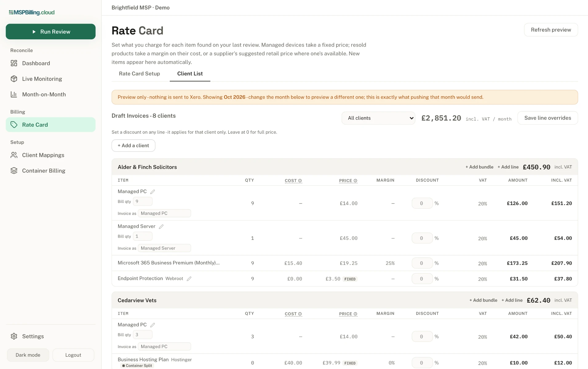588x369 pixels.
Task: Click Microsoft 365 Business Premium (Monthly) item
Action: [x=169, y=263]
